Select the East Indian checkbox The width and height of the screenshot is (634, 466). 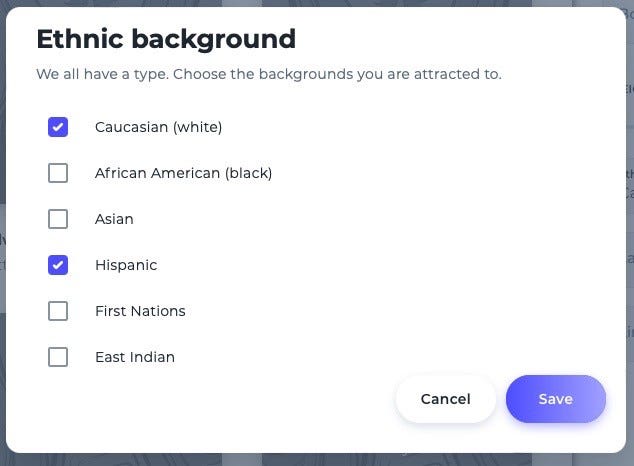(x=58, y=357)
